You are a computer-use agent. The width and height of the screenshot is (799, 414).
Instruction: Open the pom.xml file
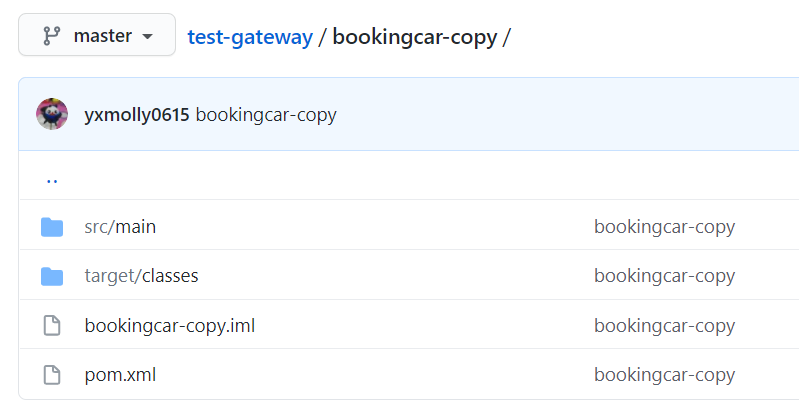pyautogui.click(x=120, y=375)
